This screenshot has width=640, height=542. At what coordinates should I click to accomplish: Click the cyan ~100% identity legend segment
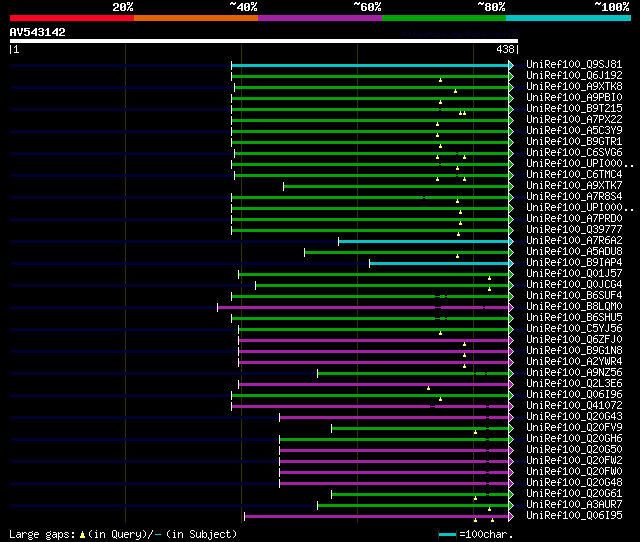click(x=569, y=18)
